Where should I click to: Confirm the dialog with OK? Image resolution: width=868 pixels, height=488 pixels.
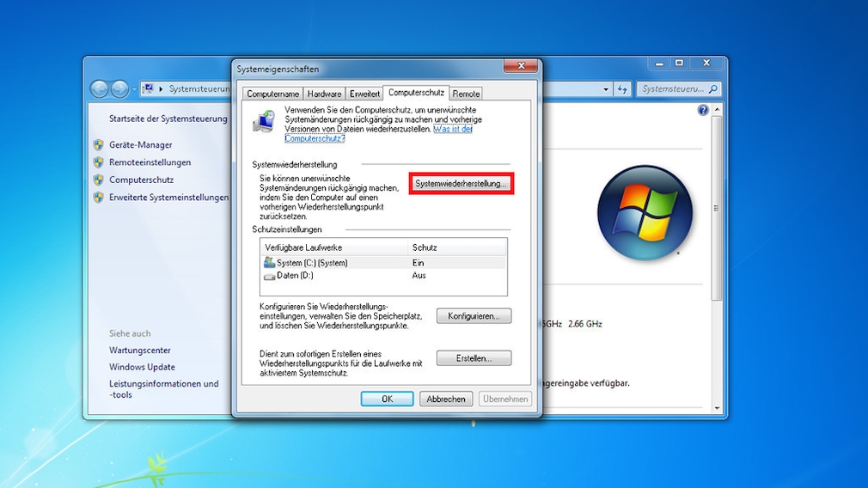pos(387,399)
